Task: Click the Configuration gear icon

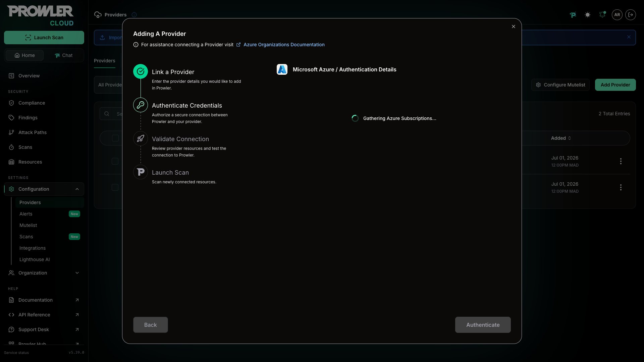Action: (x=11, y=189)
